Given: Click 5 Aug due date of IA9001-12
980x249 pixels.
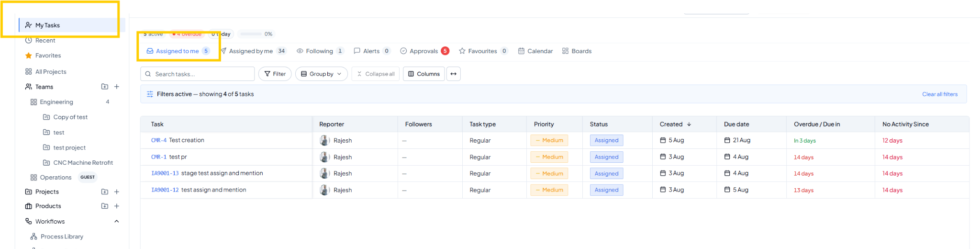Looking at the screenshot, I should point(736,190).
